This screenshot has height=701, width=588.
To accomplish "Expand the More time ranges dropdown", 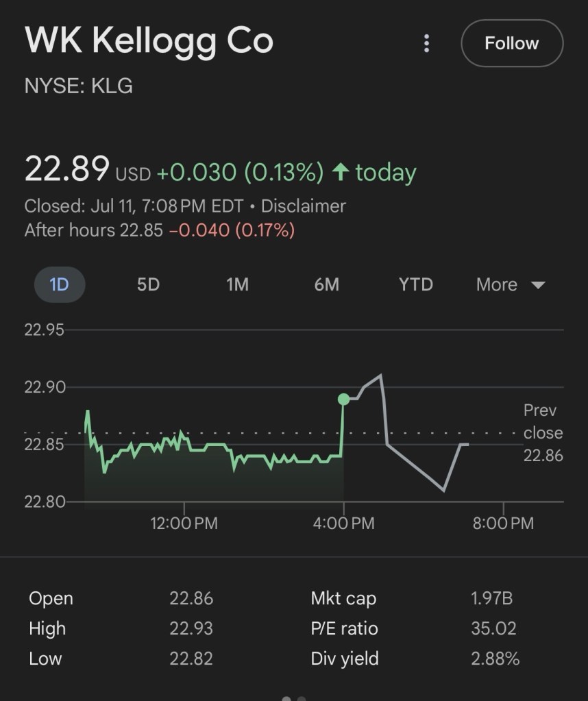I will (x=510, y=284).
